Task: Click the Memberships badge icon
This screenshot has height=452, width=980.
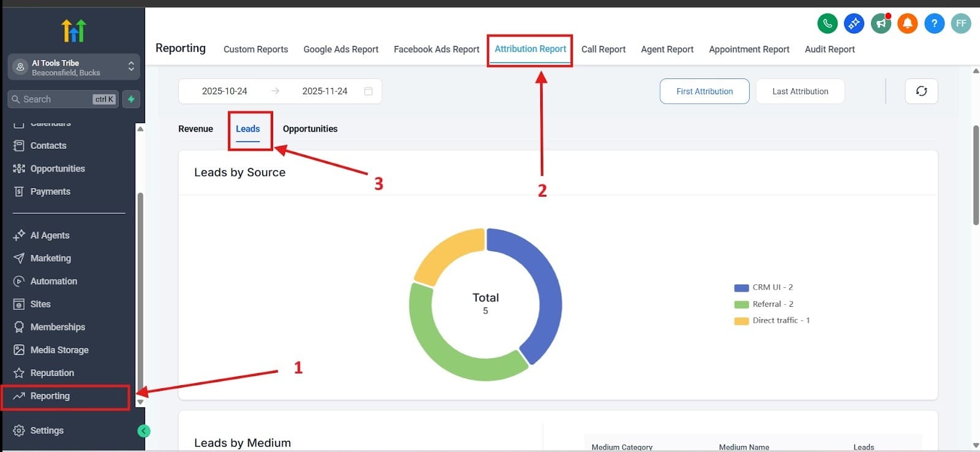Action: (19, 327)
